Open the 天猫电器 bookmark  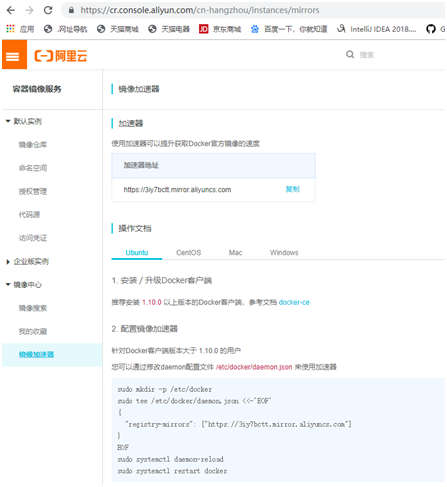(x=169, y=29)
